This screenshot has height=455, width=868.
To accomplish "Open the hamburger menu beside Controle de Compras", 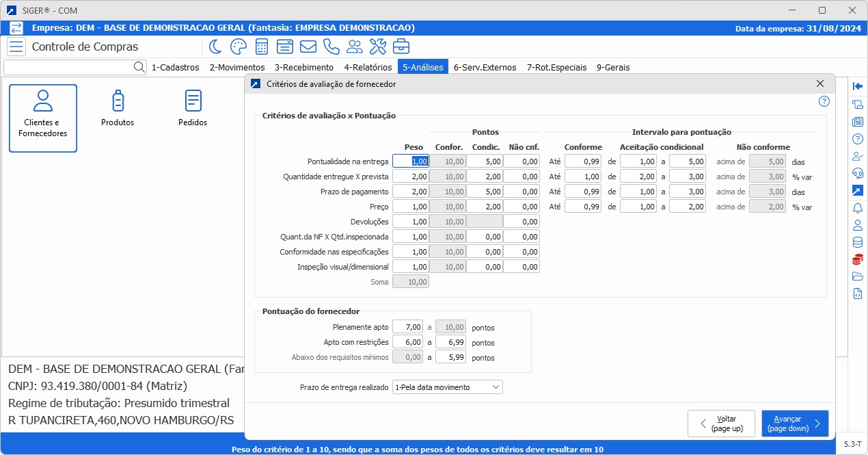I will point(17,47).
